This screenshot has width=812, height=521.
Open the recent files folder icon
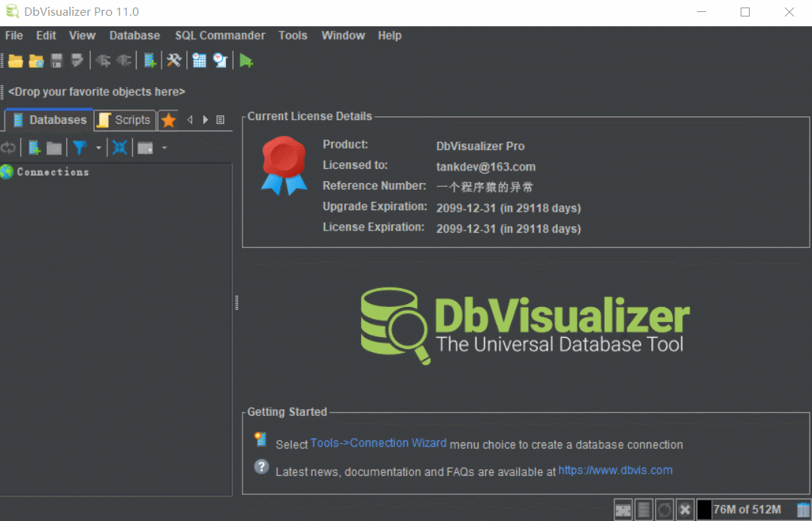[x=35, y=60]
